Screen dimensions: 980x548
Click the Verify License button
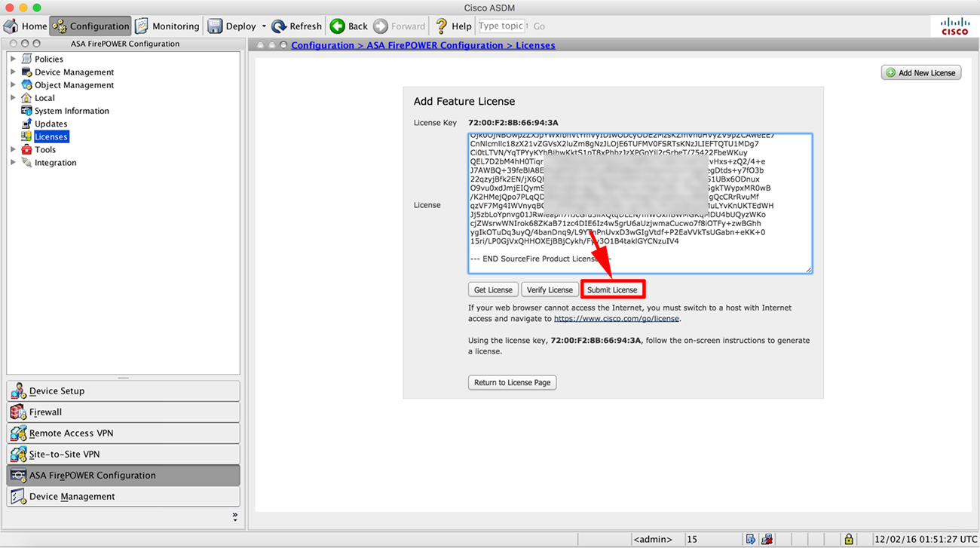tap(550, 289)
